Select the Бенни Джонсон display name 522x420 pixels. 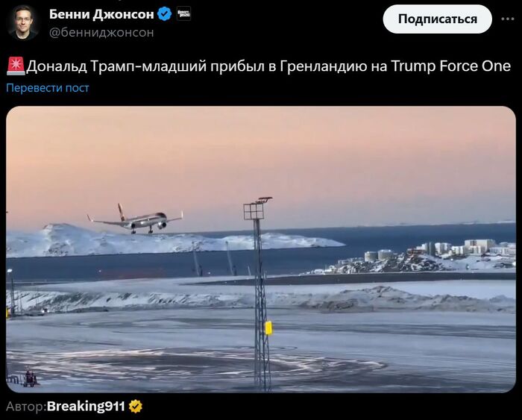click(x=101, y=14)
